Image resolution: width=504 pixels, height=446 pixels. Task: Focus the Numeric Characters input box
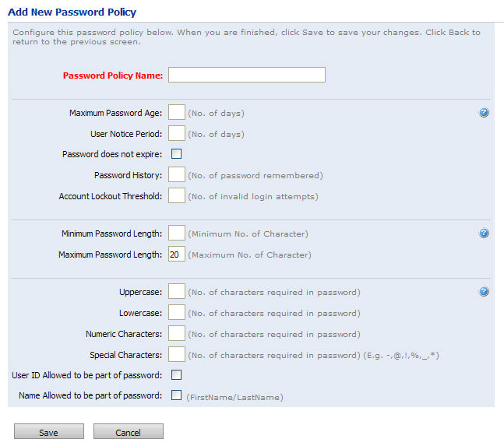[176, 334]
